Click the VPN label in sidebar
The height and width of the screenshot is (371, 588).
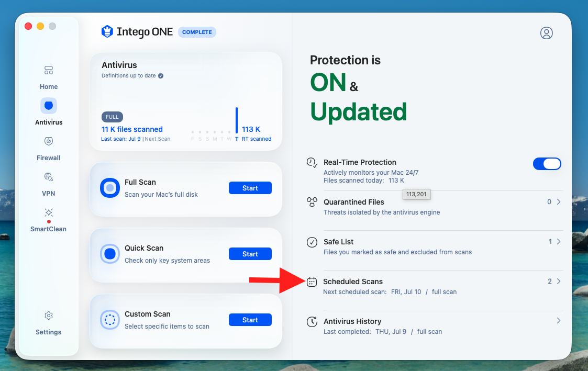(48, 194)
